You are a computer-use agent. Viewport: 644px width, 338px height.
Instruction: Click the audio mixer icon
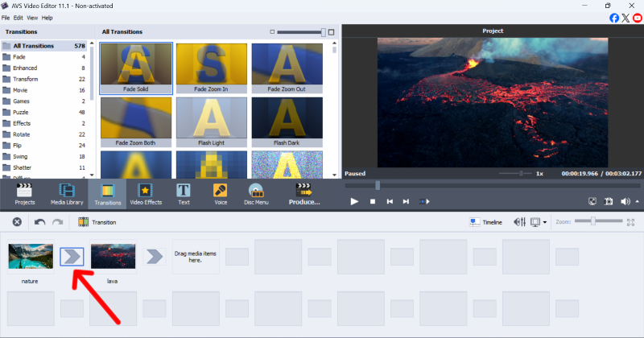tap(519, 222)
